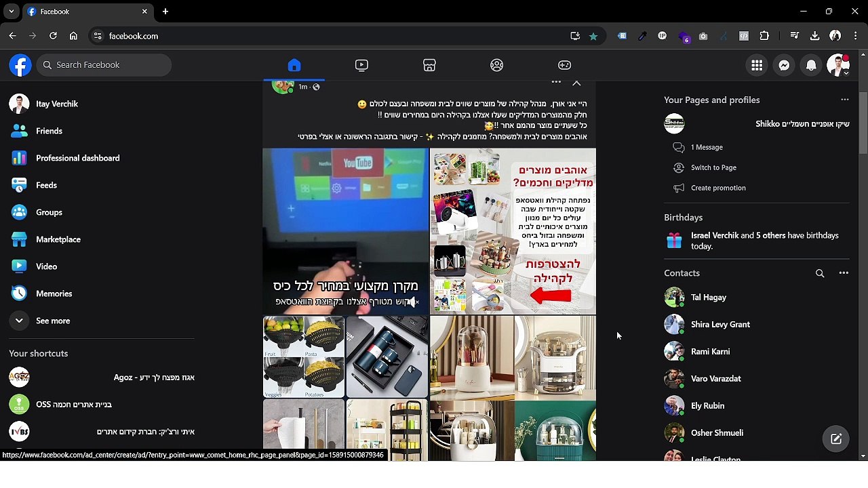868x488 pixels.
Task: Open the Gaming tab in top navigation
Action: point(564,65)
